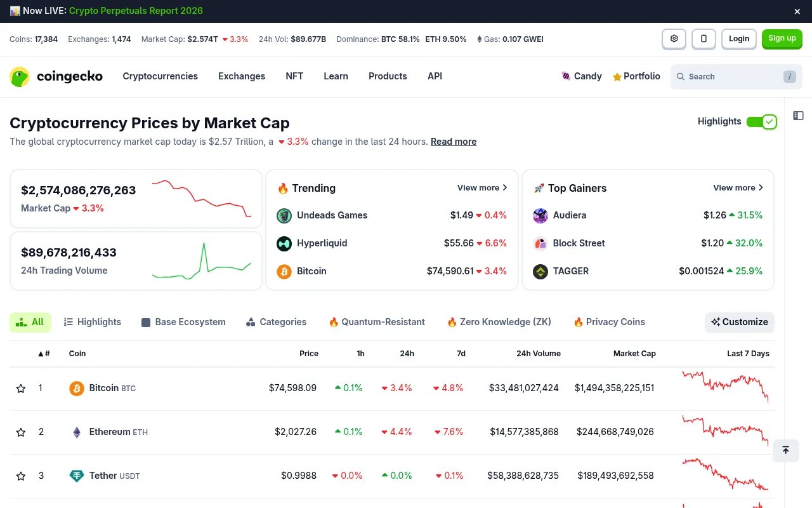Favorite Tether with its star
This screenshot has width=812, height=508.
[21, 476]
